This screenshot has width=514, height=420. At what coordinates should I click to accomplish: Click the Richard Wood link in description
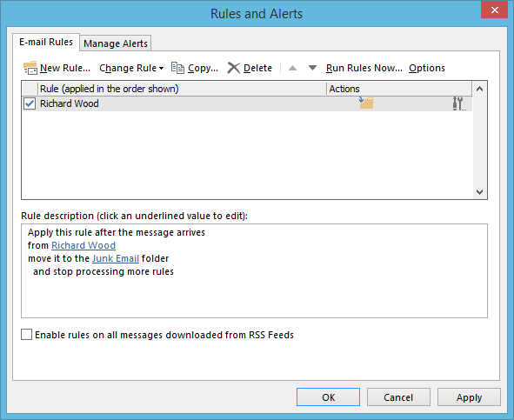click(83, 245)
